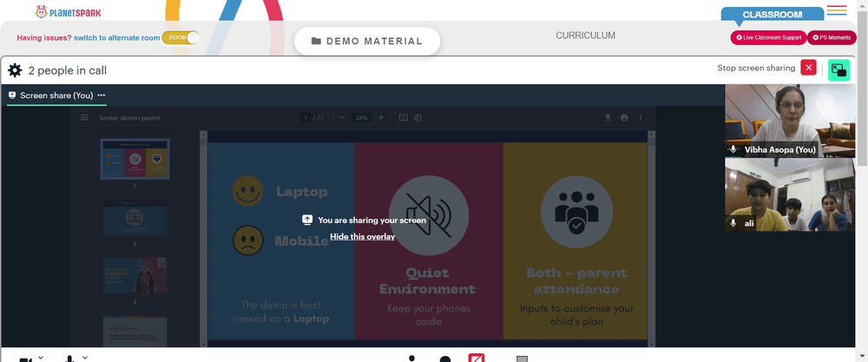Click the PDF print icon
The height and width of the screenshot is (362, 868).
[624, 117]
